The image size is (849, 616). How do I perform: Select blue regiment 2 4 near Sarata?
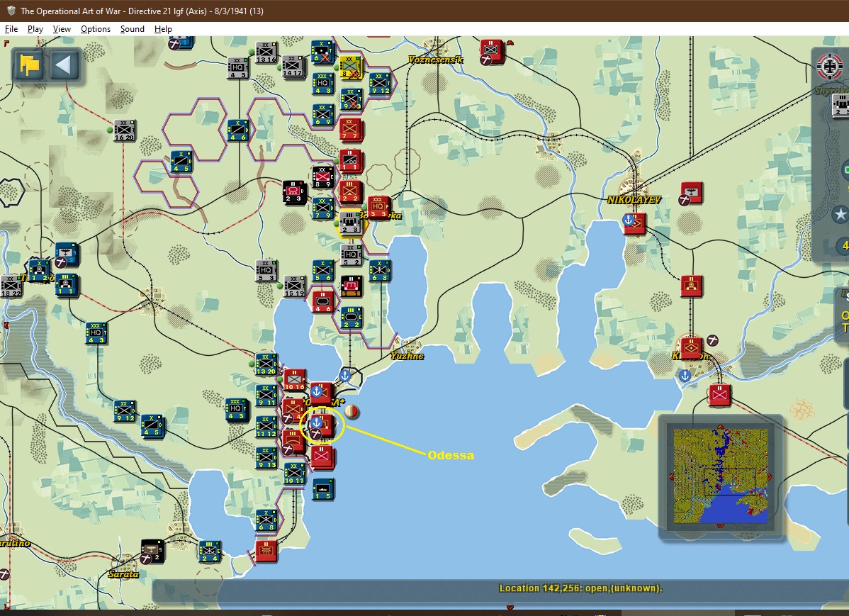click(x=209, y=551)
